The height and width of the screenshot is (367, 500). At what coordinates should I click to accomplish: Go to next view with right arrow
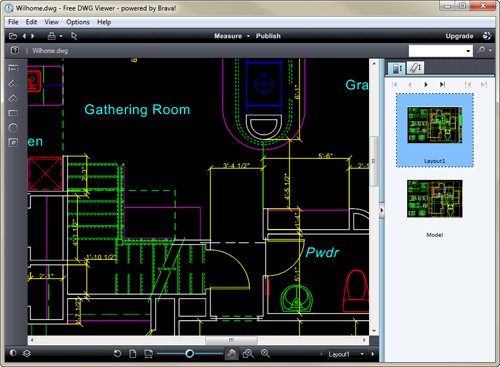pyautogui.click(x=33, y=36)
